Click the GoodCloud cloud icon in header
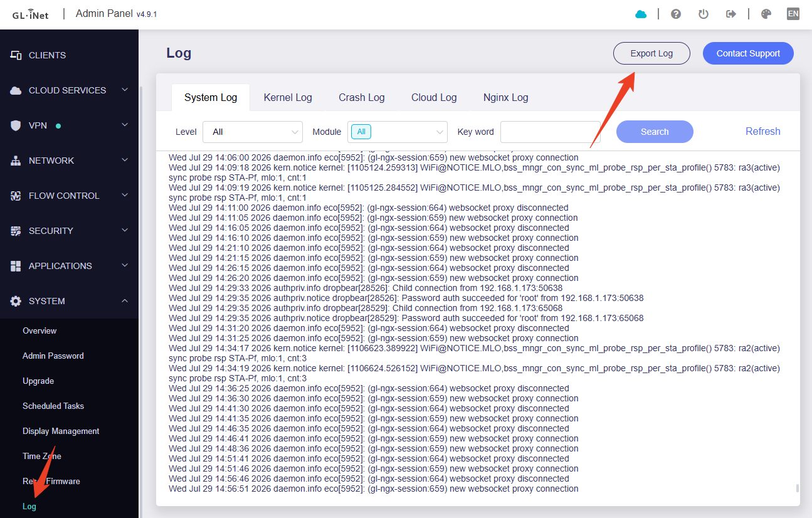 click(x=641, y=14)
